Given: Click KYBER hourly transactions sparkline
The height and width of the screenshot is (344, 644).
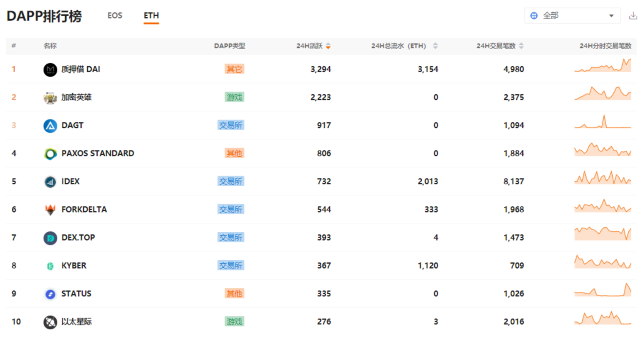Looking at the screenshot, I should tap(603, 262).
